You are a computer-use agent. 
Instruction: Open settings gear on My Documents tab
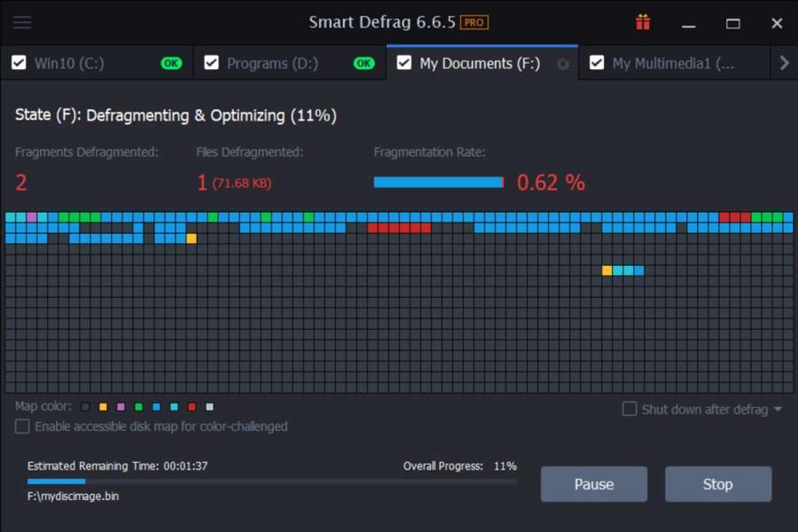point(563,63)
